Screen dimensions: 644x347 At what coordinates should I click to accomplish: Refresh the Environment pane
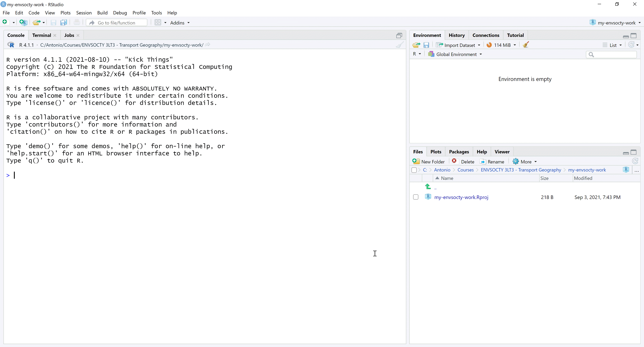click(x=631, y=45)
